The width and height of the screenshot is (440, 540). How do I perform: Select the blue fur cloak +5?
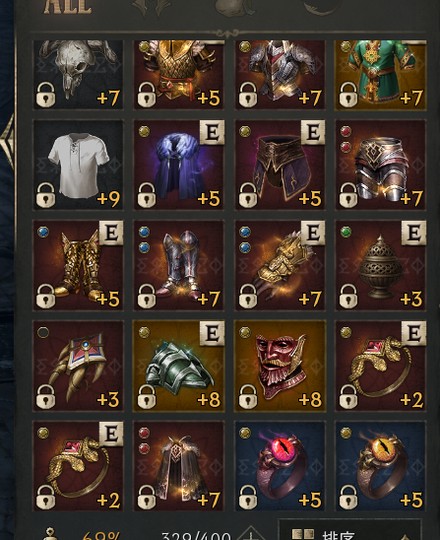(x=179, y=165)
